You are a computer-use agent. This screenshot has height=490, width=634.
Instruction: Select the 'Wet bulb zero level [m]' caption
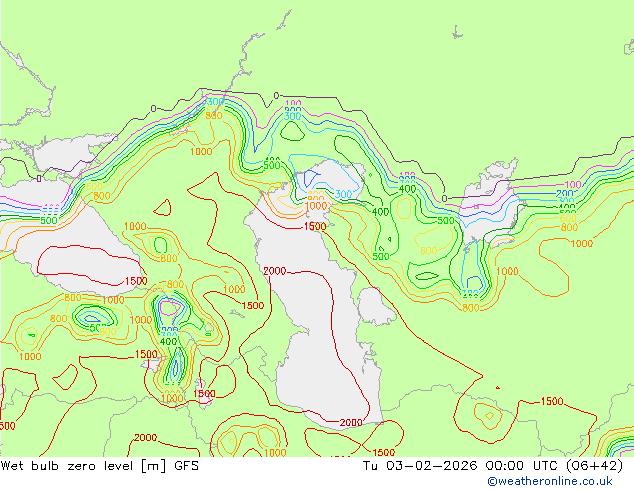click(83, 466)
